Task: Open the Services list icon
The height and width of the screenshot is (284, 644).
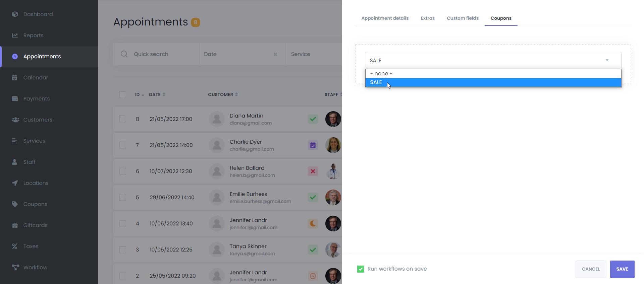Action: click(15, 141)
